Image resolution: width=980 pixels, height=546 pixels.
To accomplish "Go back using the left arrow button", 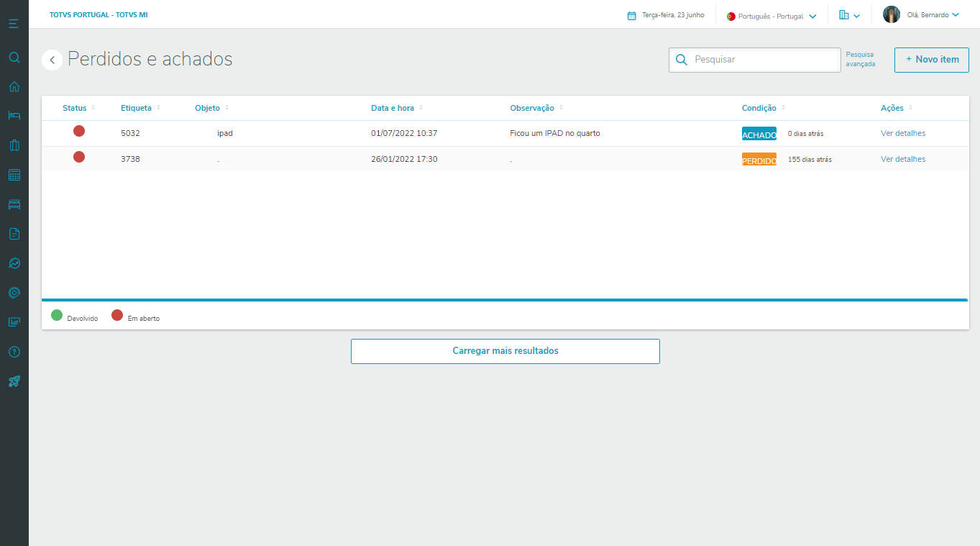I will pyautogui.click(x=52, y=60).
